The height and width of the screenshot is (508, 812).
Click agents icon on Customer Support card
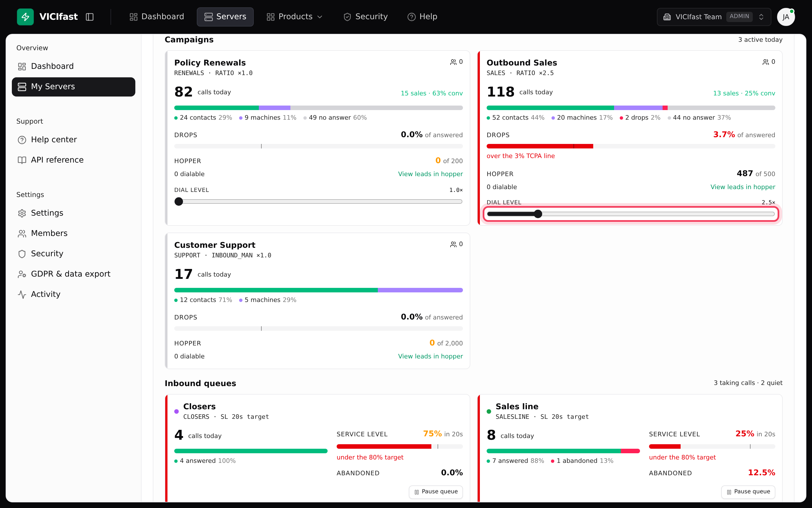click(x=453, y=244)
